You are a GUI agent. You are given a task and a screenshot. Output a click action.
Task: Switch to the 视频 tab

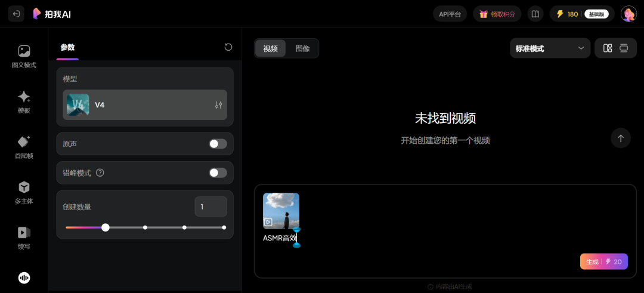click(270, 48)
